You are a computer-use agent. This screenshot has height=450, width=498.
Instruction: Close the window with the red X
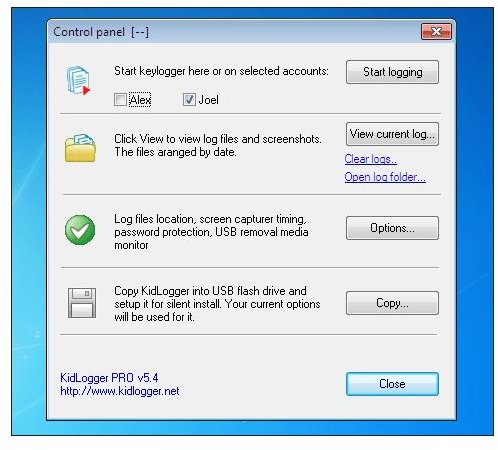436,31
